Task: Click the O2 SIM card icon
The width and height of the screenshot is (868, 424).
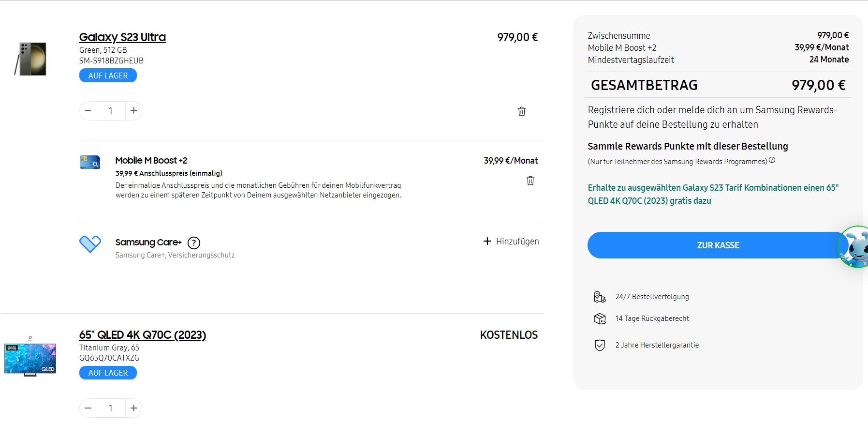Action: tap(90, 162)
